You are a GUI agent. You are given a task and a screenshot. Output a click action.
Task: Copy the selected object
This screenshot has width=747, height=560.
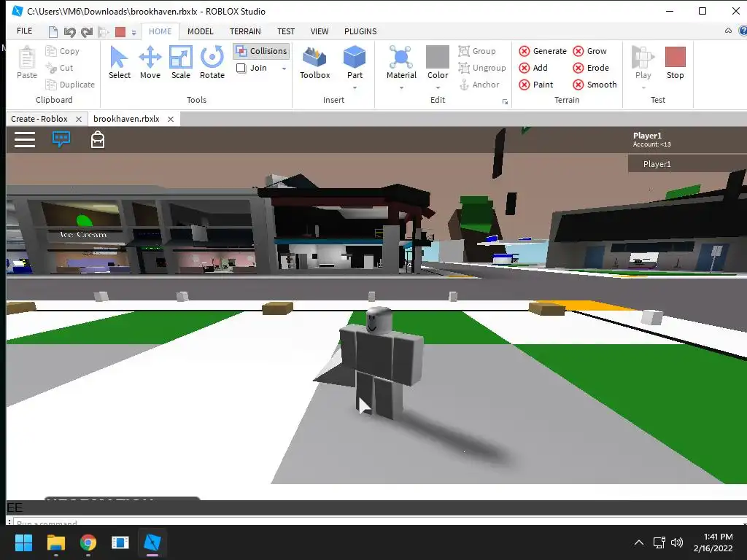click(x=63, y=51)
